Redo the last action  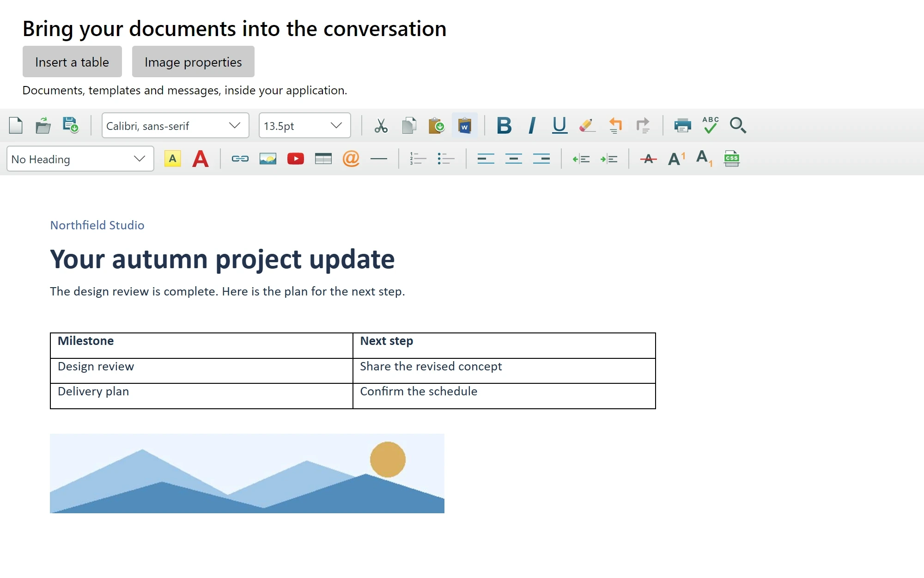tap(643, 125)
